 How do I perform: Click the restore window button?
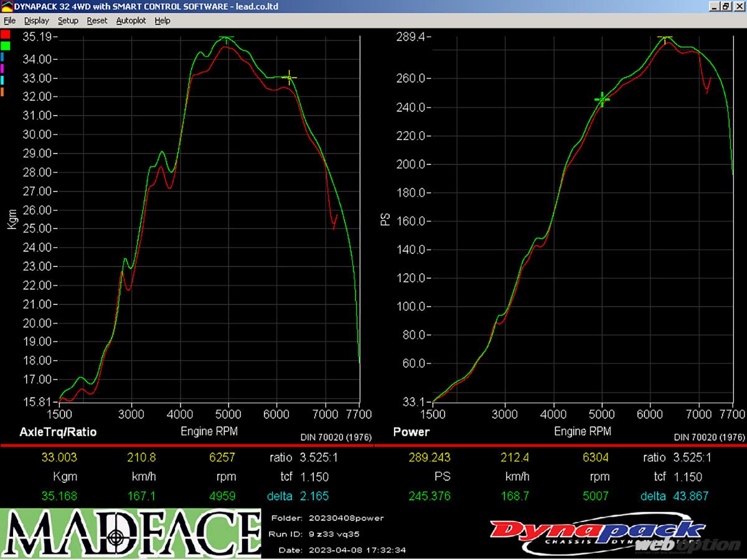click(726, 6)
